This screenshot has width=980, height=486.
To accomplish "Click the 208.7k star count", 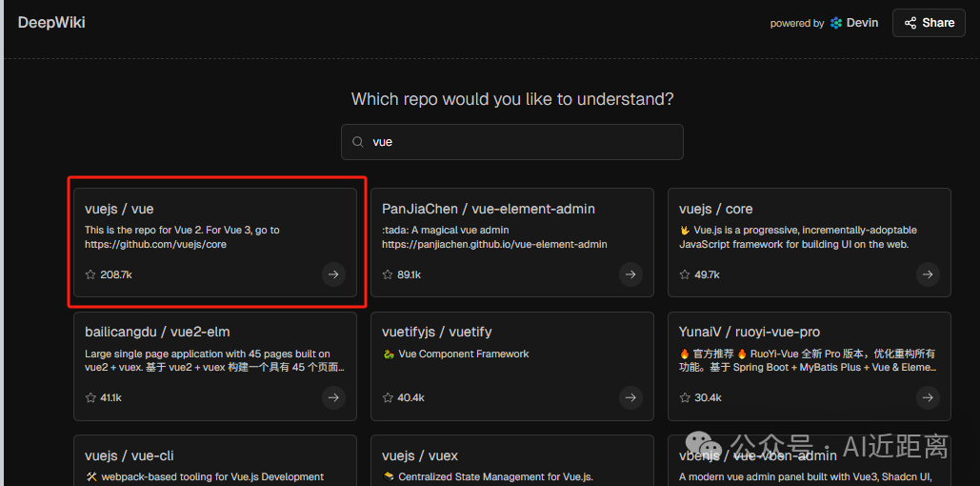I will tap(116, 273).
